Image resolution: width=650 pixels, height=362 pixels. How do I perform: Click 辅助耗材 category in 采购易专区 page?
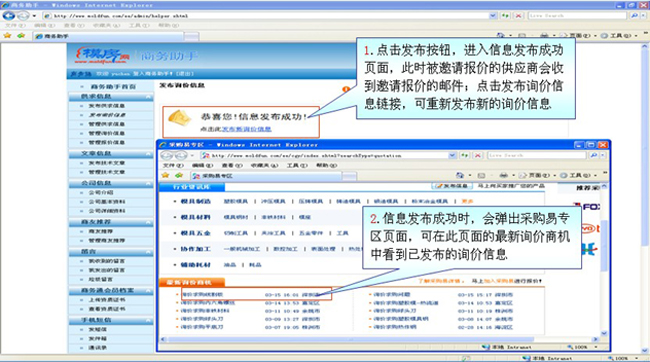click(196, 265)
